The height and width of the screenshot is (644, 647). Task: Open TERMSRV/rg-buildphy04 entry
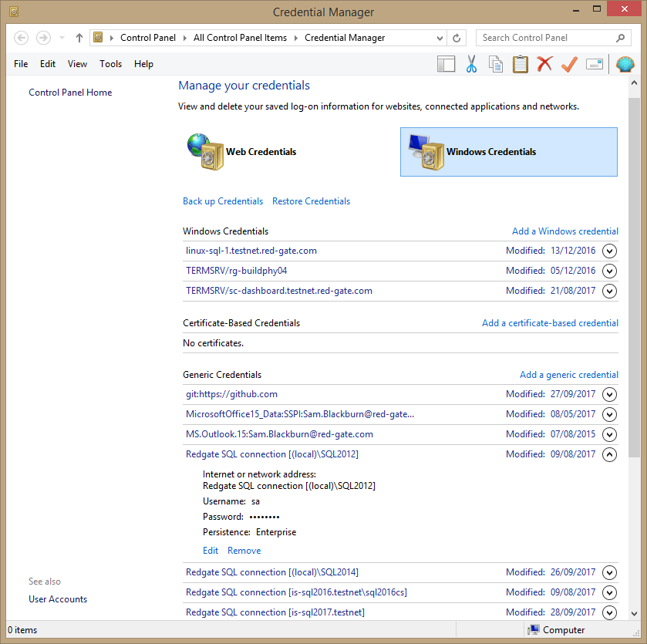point(237,271)
